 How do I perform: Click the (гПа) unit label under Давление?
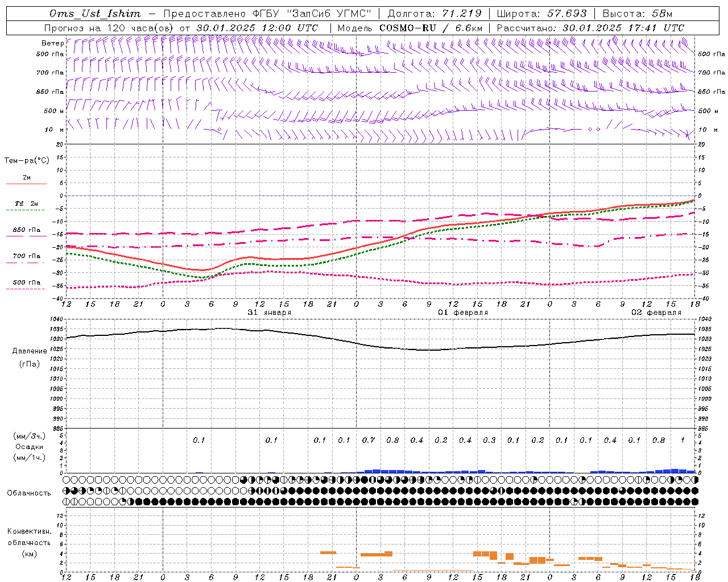click(x=29, y=364)
